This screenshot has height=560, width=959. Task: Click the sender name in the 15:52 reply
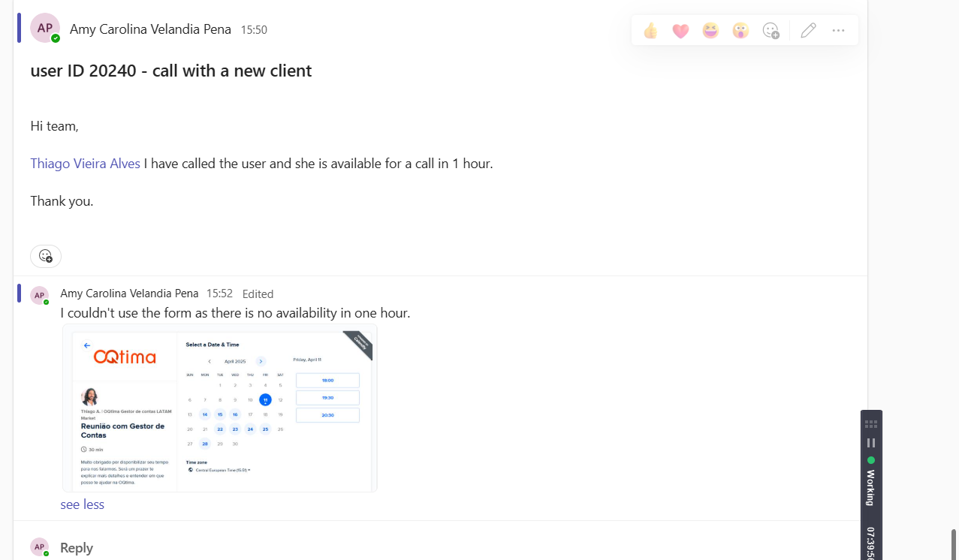point(129,294)
